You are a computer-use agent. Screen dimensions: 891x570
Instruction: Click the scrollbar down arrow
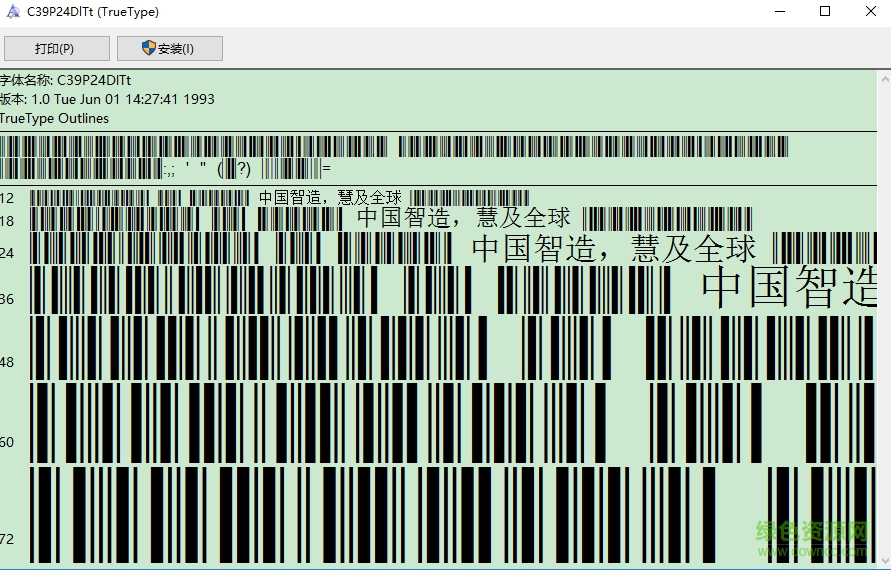point(885,560)
